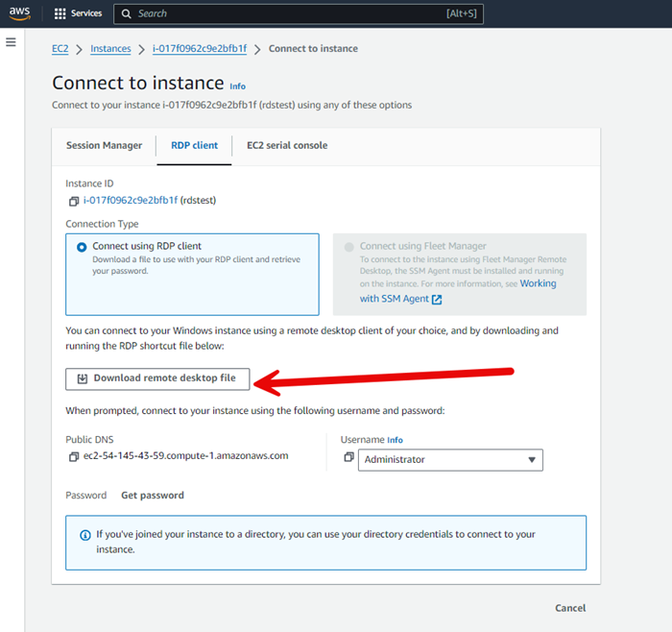The image size is (672, 632).
Task: Open the Administrator username dropdown
Action: tap(450, 460)
